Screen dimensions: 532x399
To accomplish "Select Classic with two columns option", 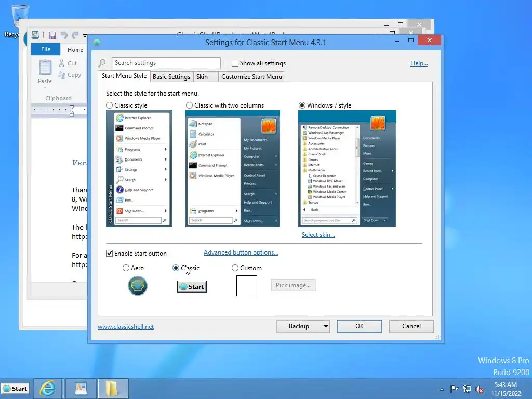I will click(189, 105).
